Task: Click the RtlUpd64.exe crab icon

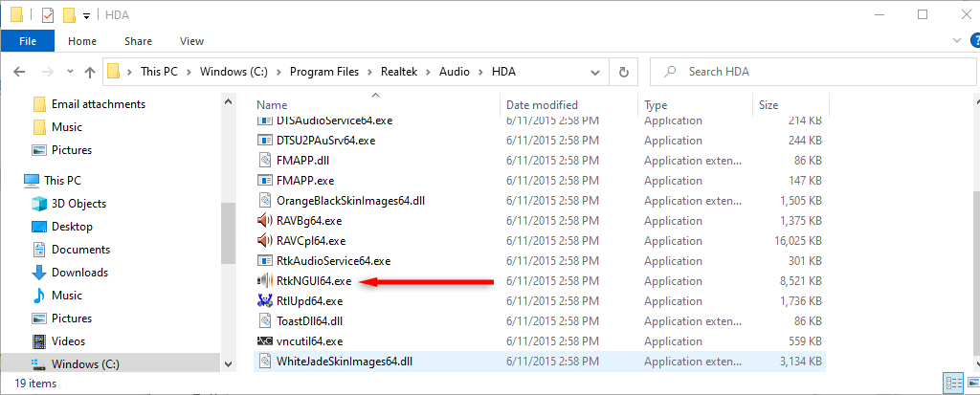Action: (265, 300)
